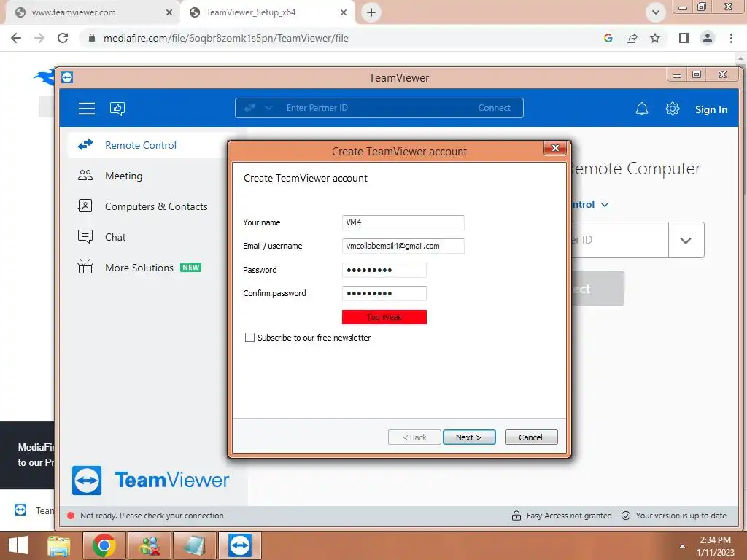Click 'Not ready. Please check your connection' text
The height and width of the screenshot is (560, 747).
pos(152,516)
